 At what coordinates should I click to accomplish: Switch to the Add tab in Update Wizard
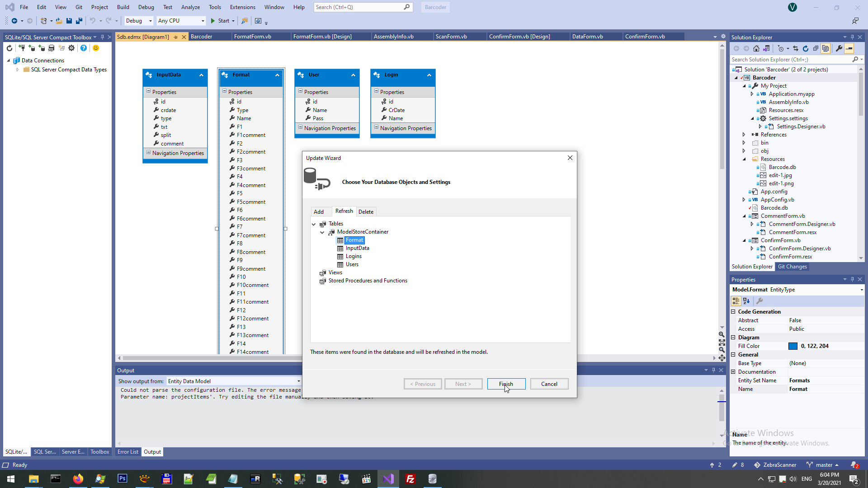coord(319,211)
